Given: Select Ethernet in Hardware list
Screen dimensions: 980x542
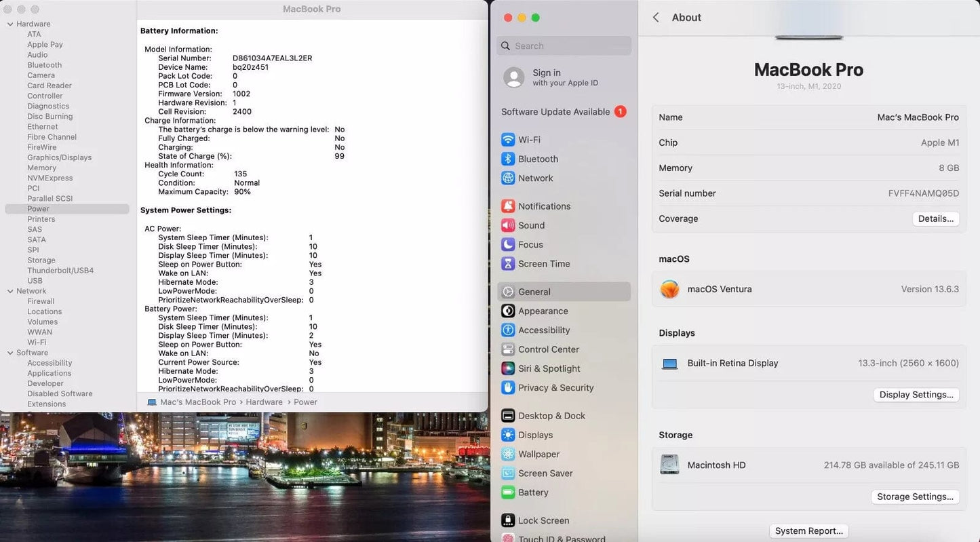Looking at the screenshot, I should click(42, 127).
